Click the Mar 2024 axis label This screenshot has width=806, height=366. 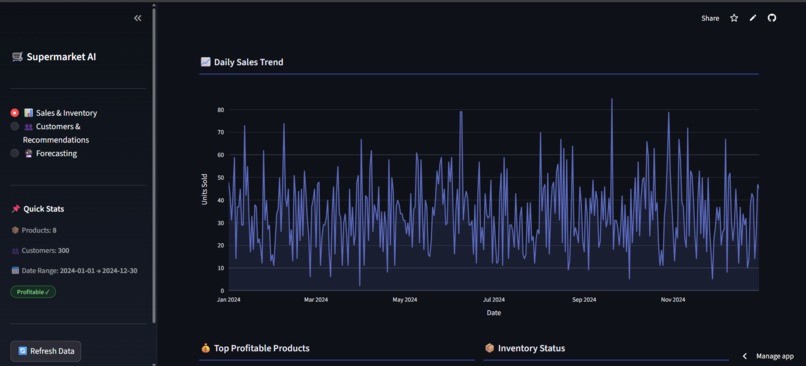[316, 300]
